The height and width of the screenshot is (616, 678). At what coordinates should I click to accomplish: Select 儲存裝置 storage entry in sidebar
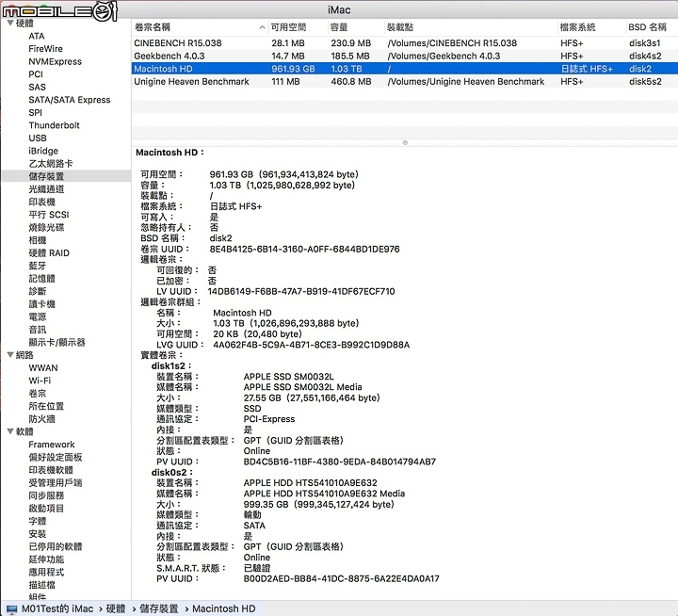(x=46, y=176)
